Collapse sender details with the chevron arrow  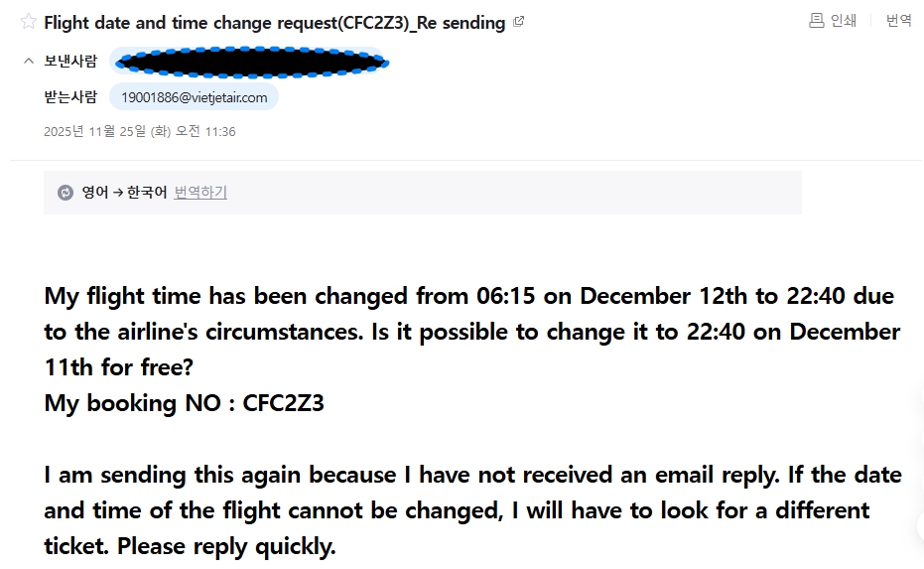tap(28, 62)
